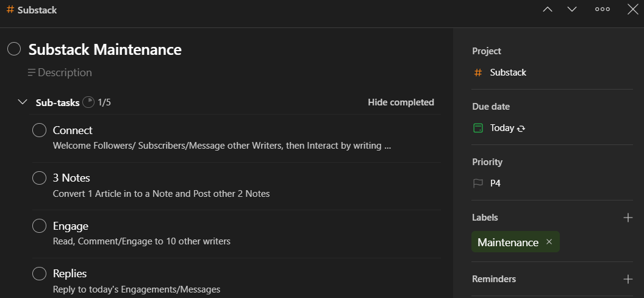Open the Read, Comment/Engage description line
644x298 pixels.
click(141, 241)
